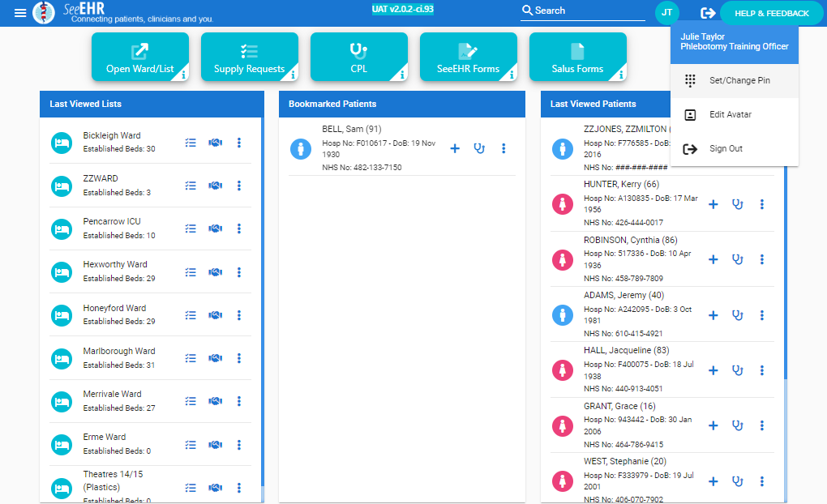Click Marlborough Ward task list icon
827x504 pixels.
pos(191,358)
